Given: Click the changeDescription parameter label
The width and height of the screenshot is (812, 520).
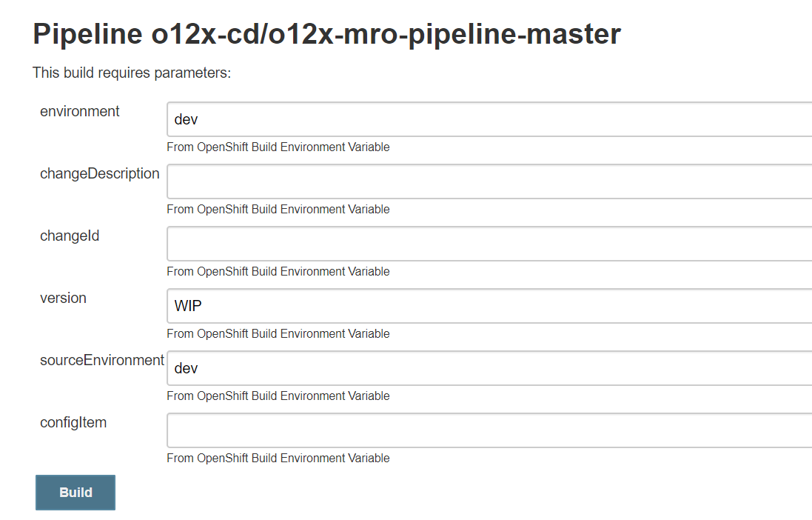Looking at the screenshot, I should click(99, 173).
